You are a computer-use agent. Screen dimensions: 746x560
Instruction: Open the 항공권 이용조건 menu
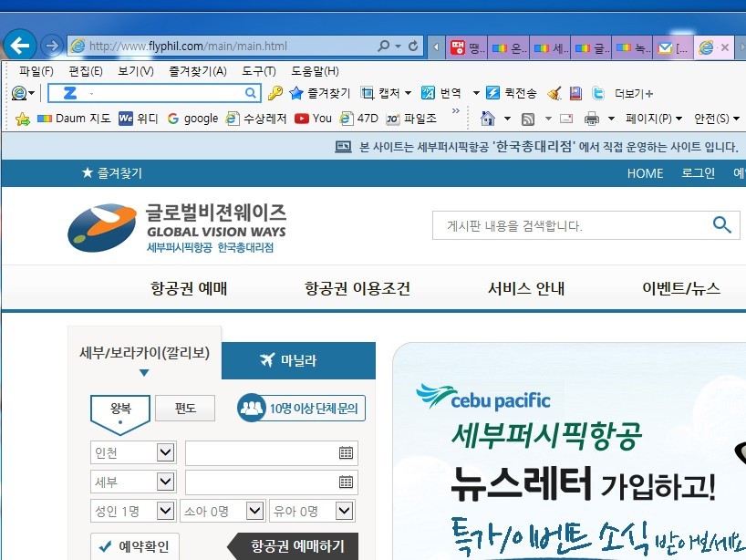(x=357, y=288)
